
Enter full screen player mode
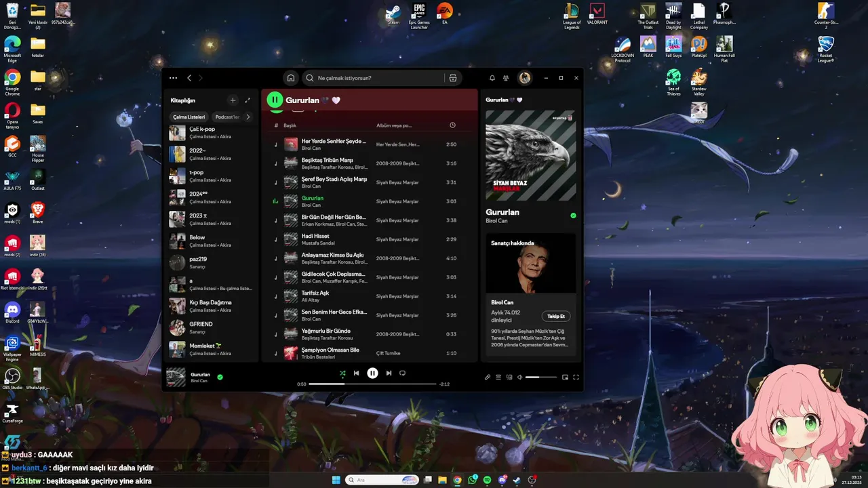(x=576, y=377)
